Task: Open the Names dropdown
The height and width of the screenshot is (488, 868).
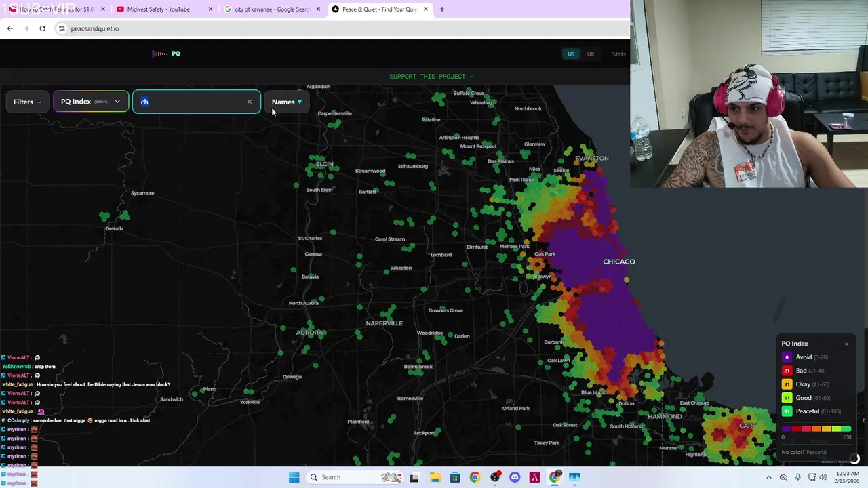Action: tap(287, 102)
